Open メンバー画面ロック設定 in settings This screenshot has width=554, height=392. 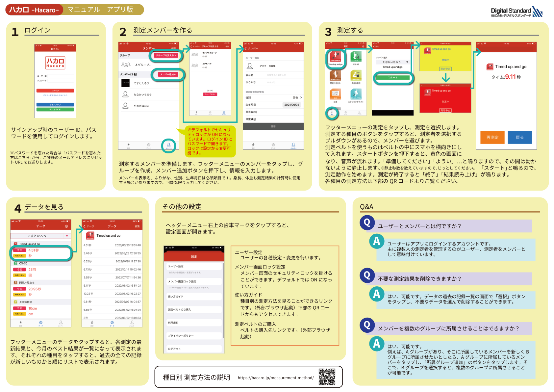(194, 282)
